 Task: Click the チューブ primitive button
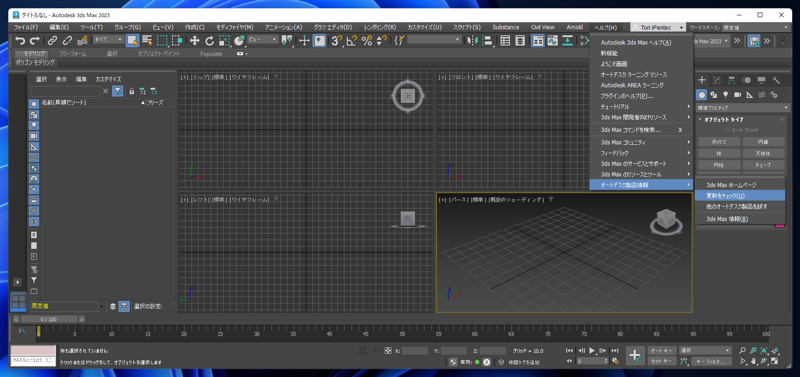point(763,164)
